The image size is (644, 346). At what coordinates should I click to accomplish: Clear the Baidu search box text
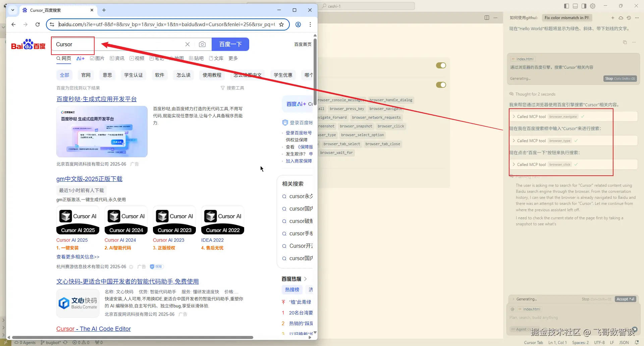[x=187, y=44]
